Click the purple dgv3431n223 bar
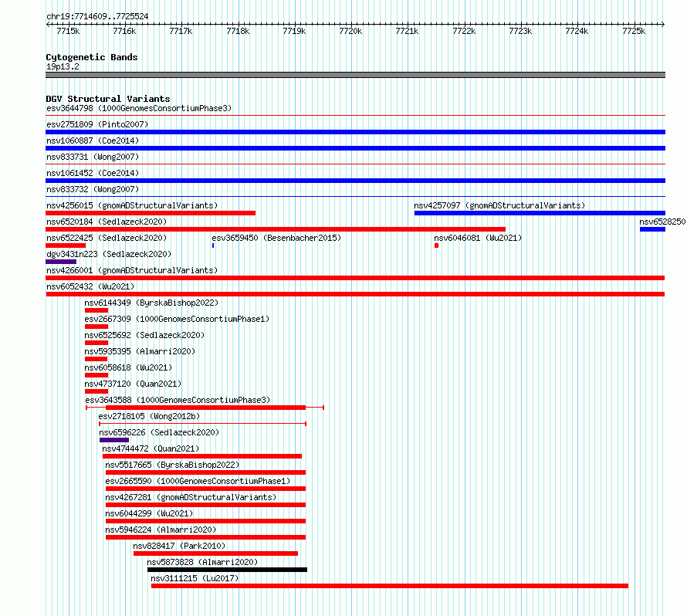This screenshot has height=616, width=687. (x=61, y=262)
